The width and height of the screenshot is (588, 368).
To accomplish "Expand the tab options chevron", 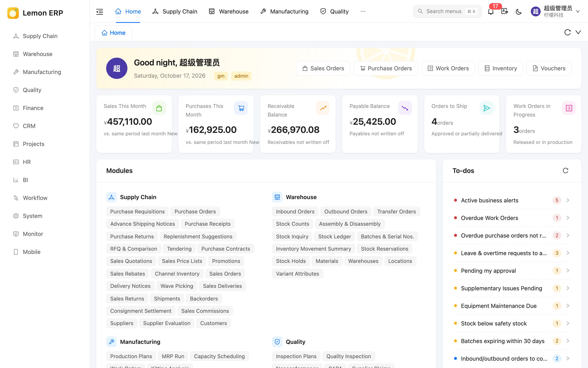I will pos(578,32).
